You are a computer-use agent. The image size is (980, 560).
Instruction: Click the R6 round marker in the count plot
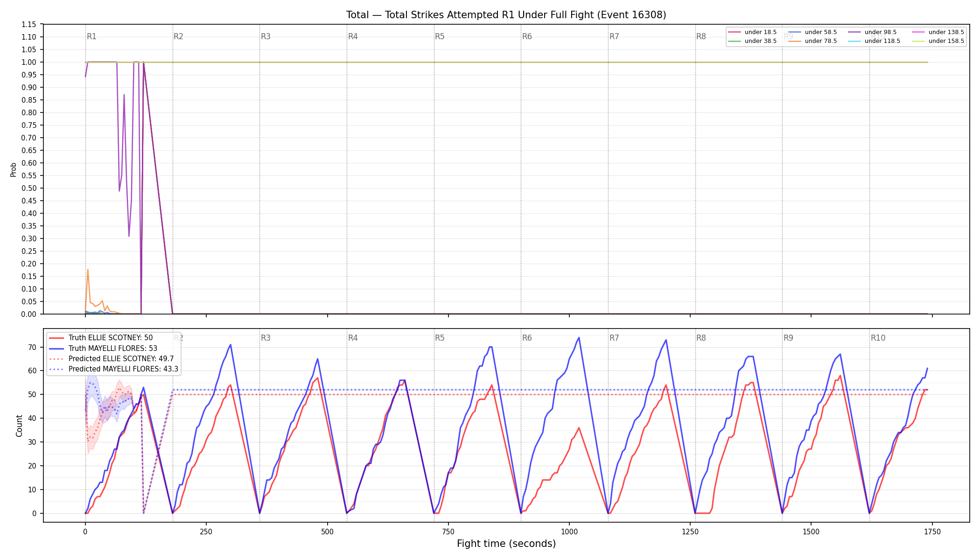pos(527,338)
